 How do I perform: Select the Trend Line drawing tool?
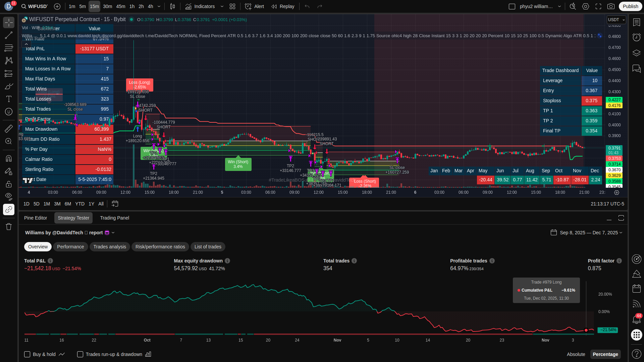(9, 35)
